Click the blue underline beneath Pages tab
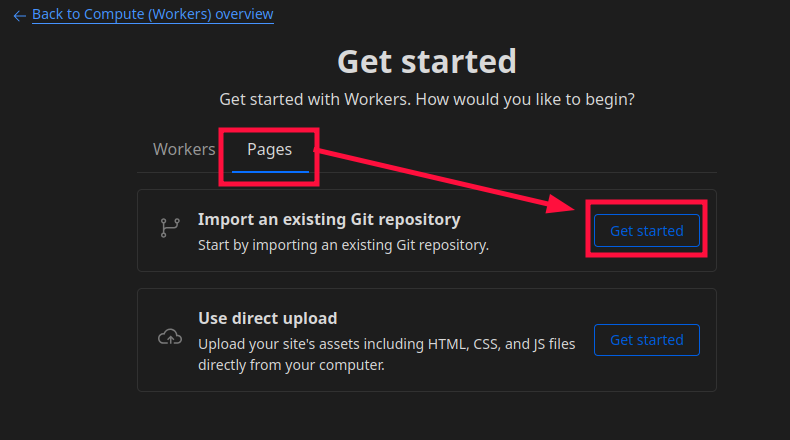Image resolution: width=790 pixels, height=440 pixels. [270, 172]
